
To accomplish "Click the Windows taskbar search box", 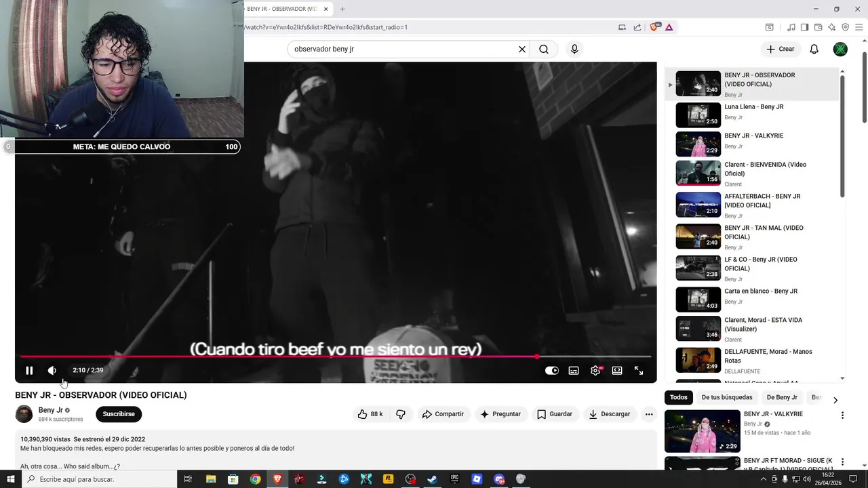I will (100, 479).
